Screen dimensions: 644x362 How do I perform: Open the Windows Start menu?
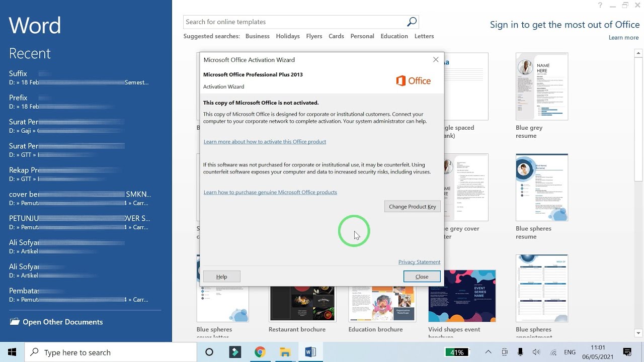(x=12, y=352)
